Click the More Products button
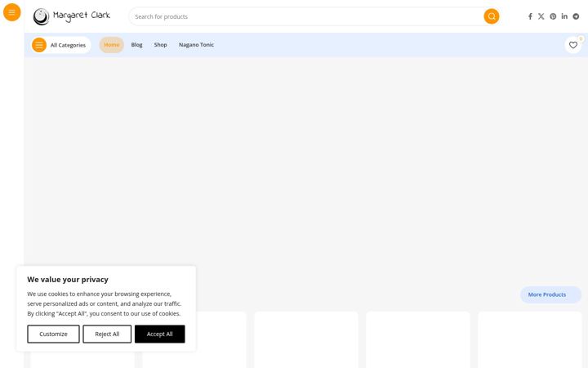Screen dimensions: 588x368 click(550, 294)
